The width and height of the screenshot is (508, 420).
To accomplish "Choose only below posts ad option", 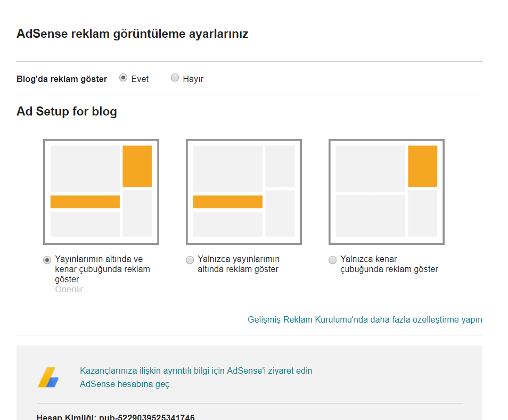I will [190, 260].
